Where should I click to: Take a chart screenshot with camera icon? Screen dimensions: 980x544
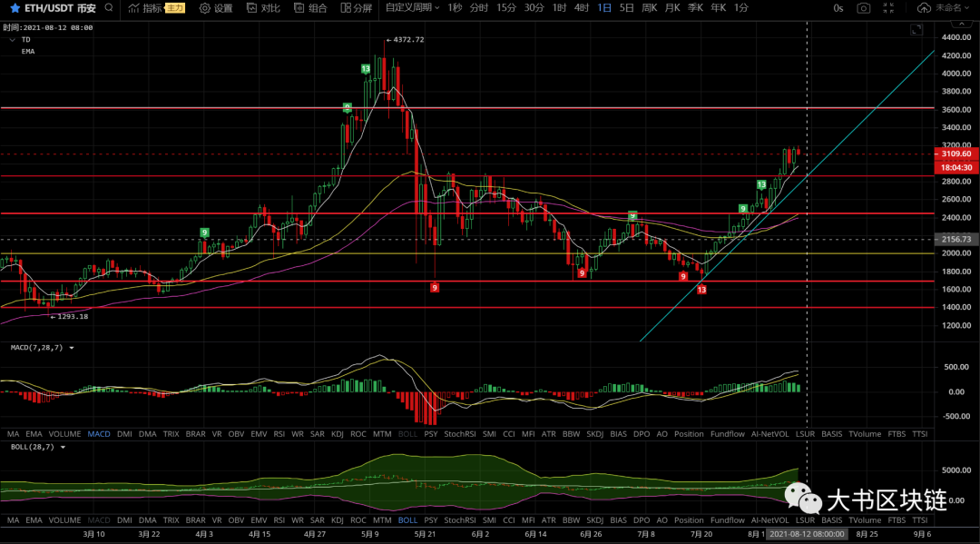coord(863,8)
